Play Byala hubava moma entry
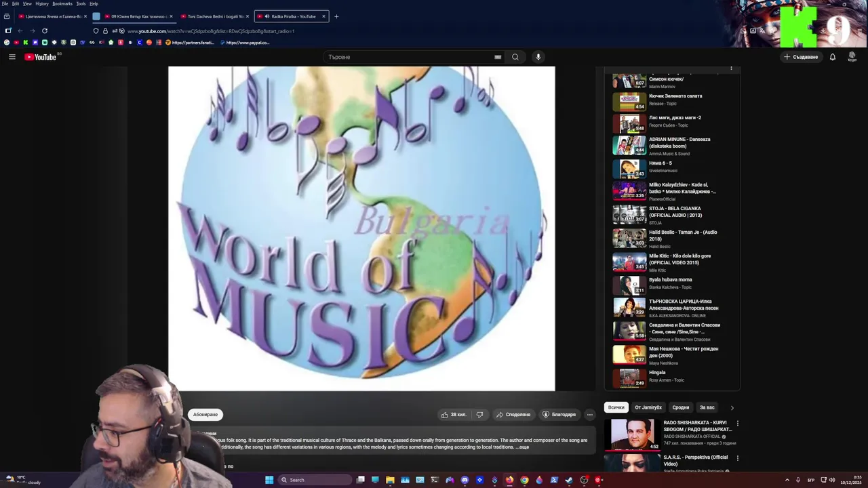868x488 pixels. [x=666, y=285]
